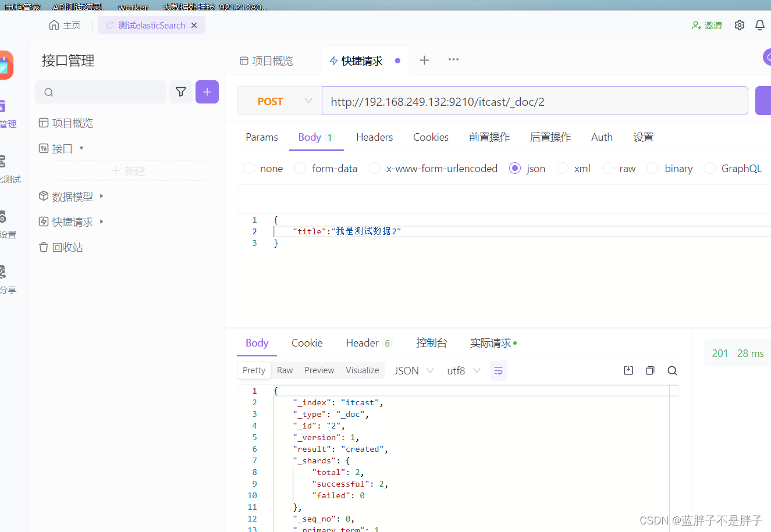
Task: Open the Auth tab
Action: pos(602,137)
